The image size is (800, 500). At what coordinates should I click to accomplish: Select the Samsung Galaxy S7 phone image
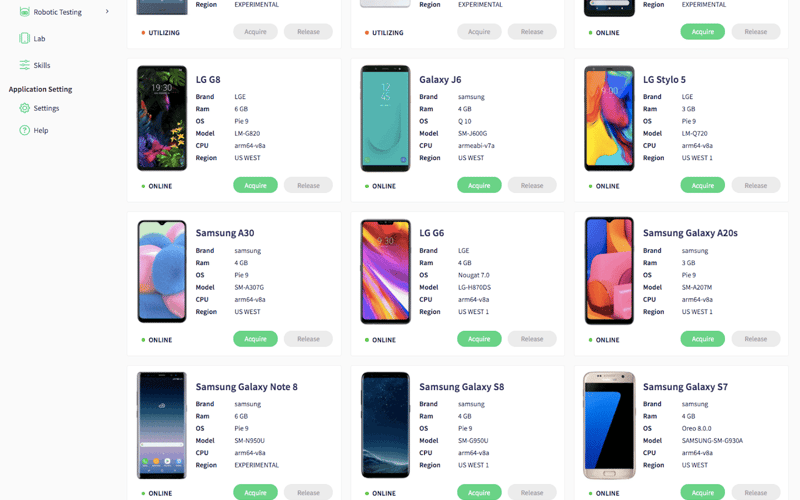click(x=609, y=425)
